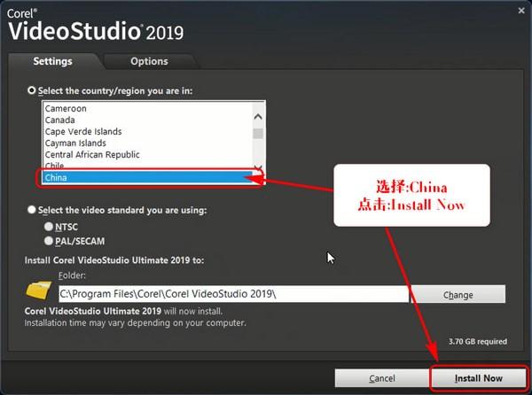Click the Change folder button
The image size is (532, 395).
pos(458,294)
